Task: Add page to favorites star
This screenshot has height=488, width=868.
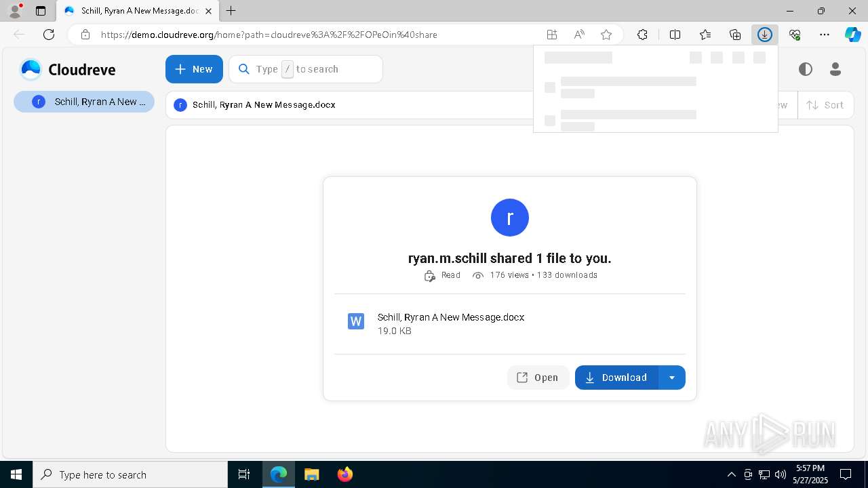Action: tap(606, 35)
